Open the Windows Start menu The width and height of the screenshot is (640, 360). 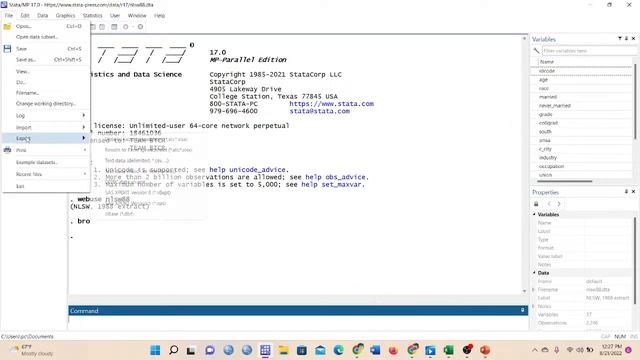tap(155, 350)
